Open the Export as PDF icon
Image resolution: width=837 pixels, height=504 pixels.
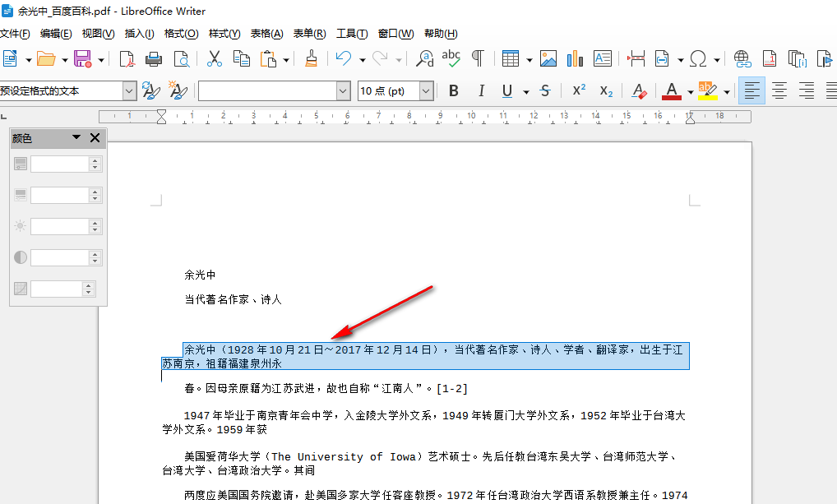click(127, 58)
